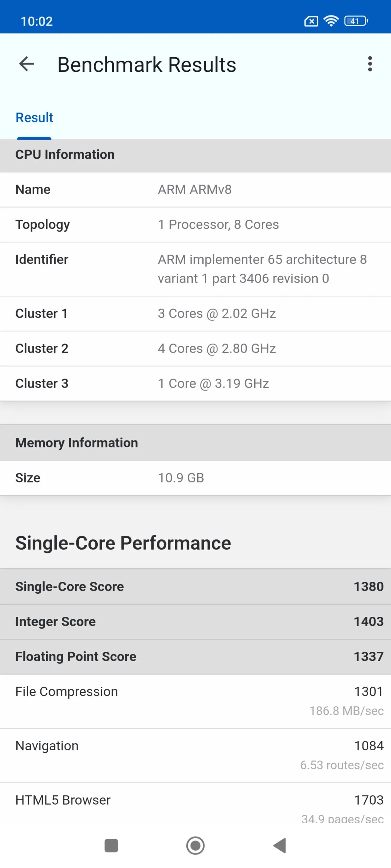Select the Cluster 3 row
This screenshot has height=868, width=391.
195,383
